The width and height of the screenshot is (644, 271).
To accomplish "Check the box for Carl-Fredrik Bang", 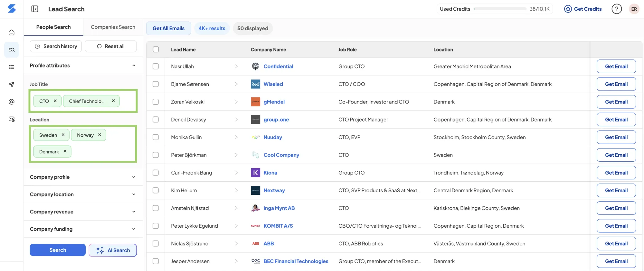I will point(156,173).
